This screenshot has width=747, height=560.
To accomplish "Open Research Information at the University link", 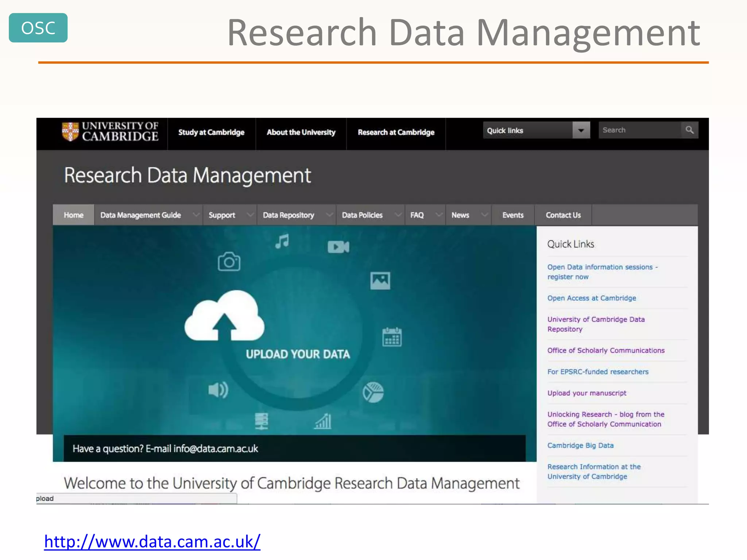I will [x=594, y=471].
